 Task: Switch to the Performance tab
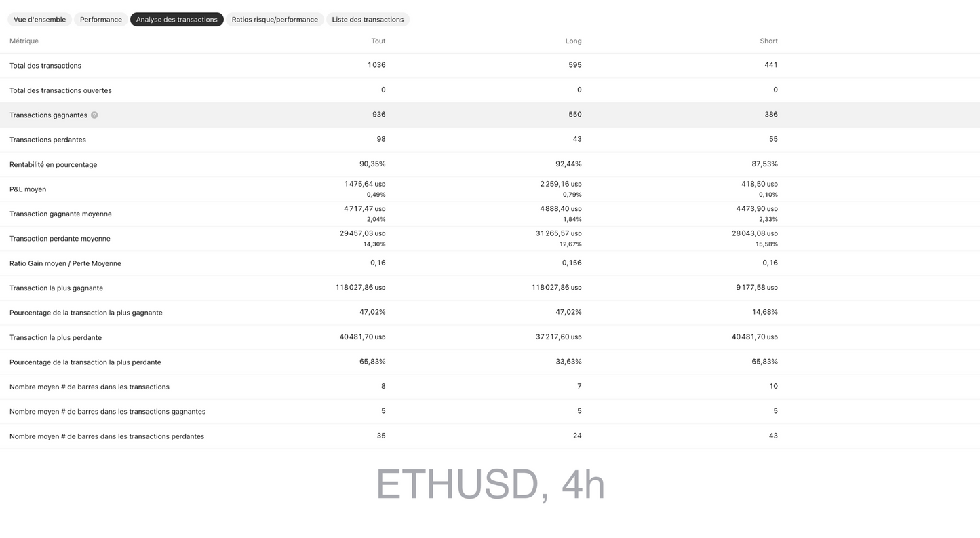pos(100,19)
